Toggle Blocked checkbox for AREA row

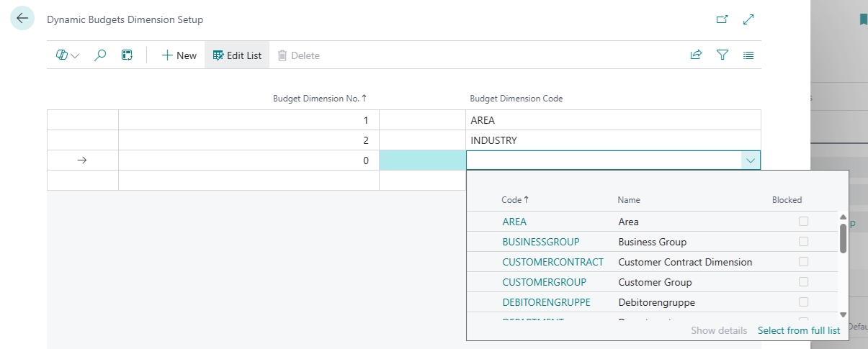803,222
